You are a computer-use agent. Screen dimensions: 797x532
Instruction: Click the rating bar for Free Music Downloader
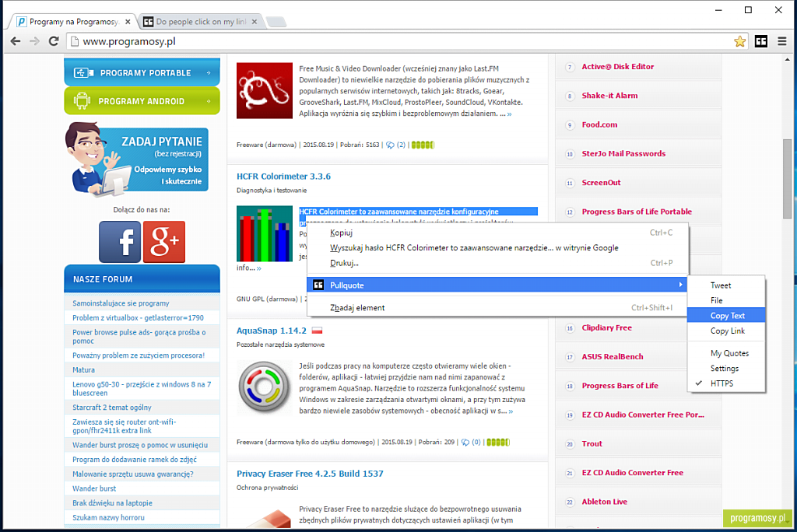pyautogui.click(x=423, y=145)
